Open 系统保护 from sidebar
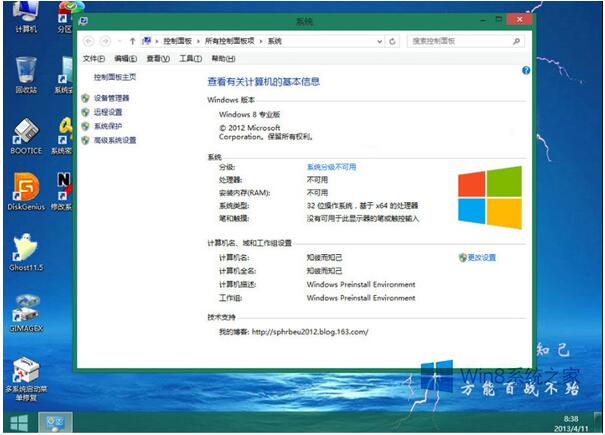Screen dimensions: 605x435 108,126
